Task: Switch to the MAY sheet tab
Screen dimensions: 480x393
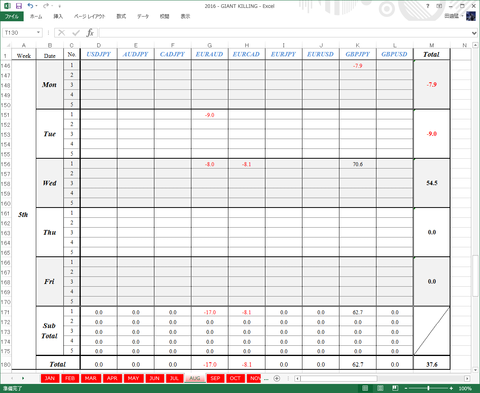Action: click(x=133, y=378)
